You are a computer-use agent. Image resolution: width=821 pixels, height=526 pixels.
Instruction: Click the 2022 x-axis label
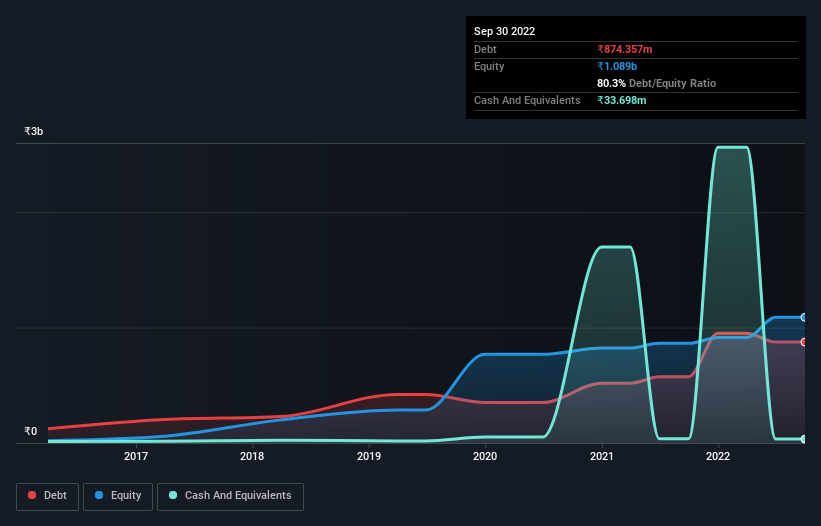pos(718,456)
